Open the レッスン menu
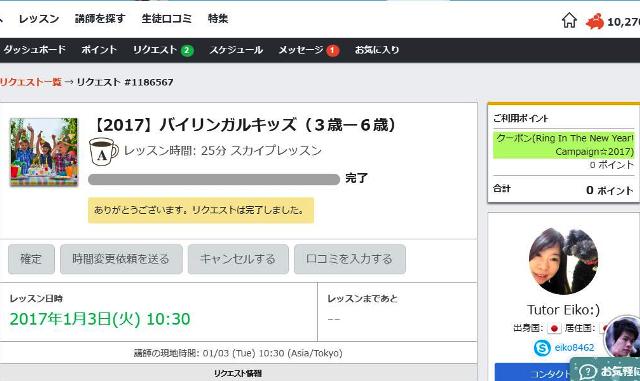 (39, 19)
